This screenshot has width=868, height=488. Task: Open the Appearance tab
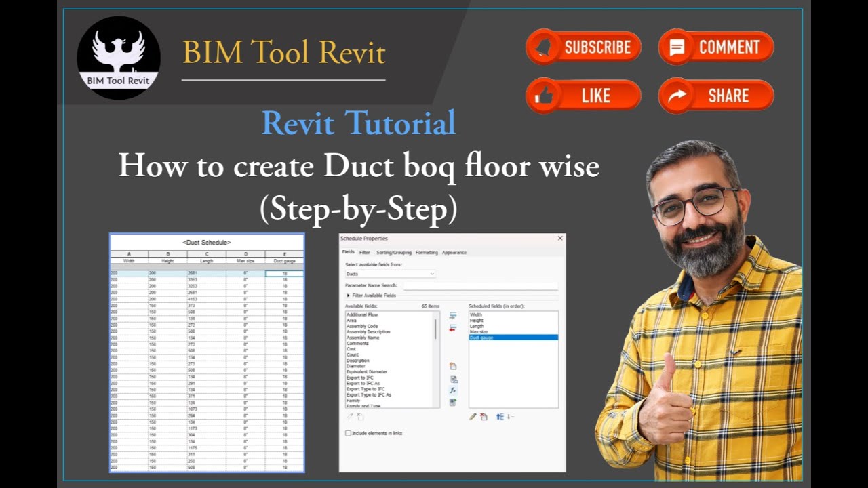tap(454, 252)
